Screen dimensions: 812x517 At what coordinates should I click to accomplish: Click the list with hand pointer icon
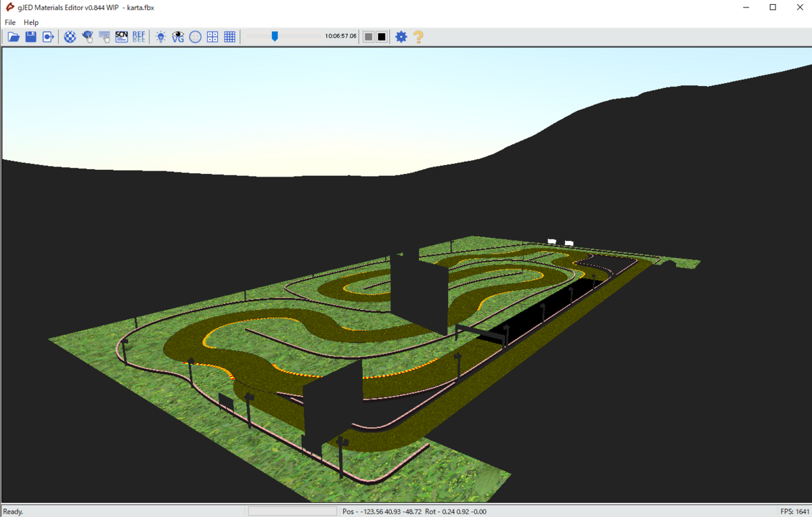tap(104, 37)
